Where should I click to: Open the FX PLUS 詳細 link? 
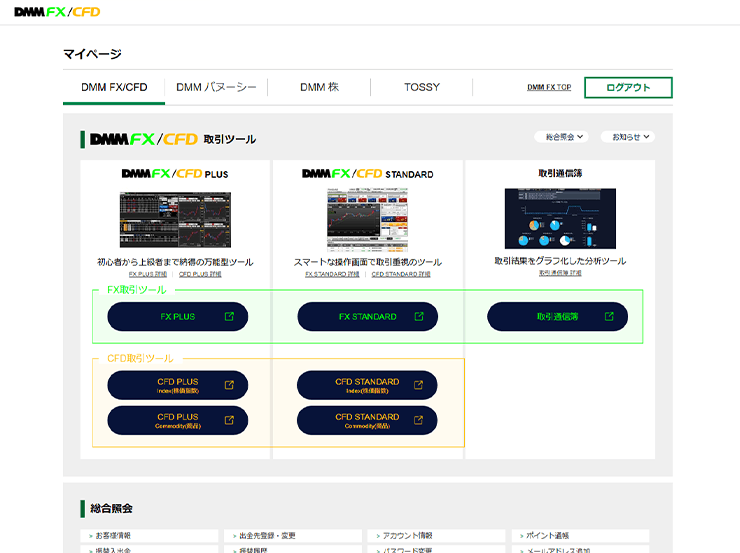click(x=148, y=274)
